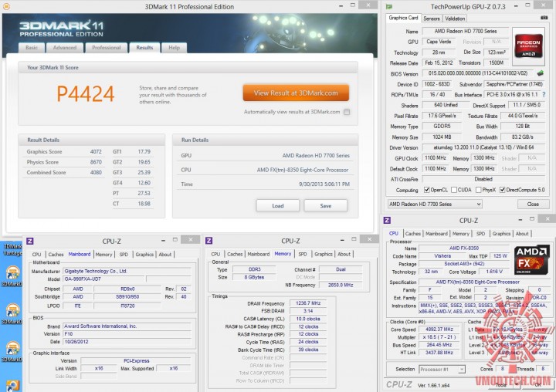556x392 pixels.
Task: Minimize the 3DMark 11 window
Action: [x=341, y=6]
